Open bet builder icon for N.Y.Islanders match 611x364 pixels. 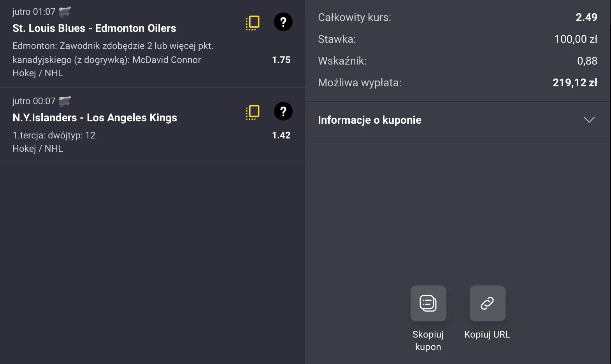(253, 112)
